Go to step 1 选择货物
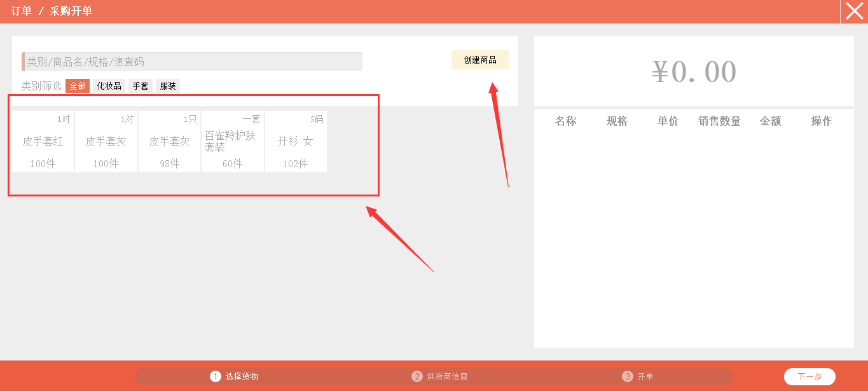The width and height of the screenshot is (868, 391). pyautogui.click(x=235, y=376)
